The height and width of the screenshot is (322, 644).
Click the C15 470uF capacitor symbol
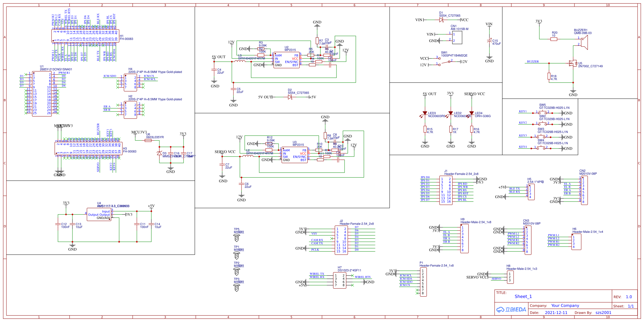[489, 41]
